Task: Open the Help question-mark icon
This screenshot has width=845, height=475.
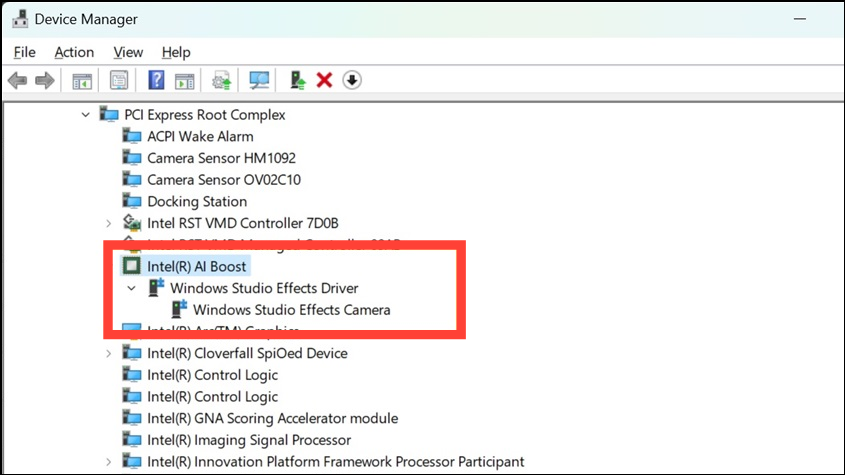Action: 156,80
